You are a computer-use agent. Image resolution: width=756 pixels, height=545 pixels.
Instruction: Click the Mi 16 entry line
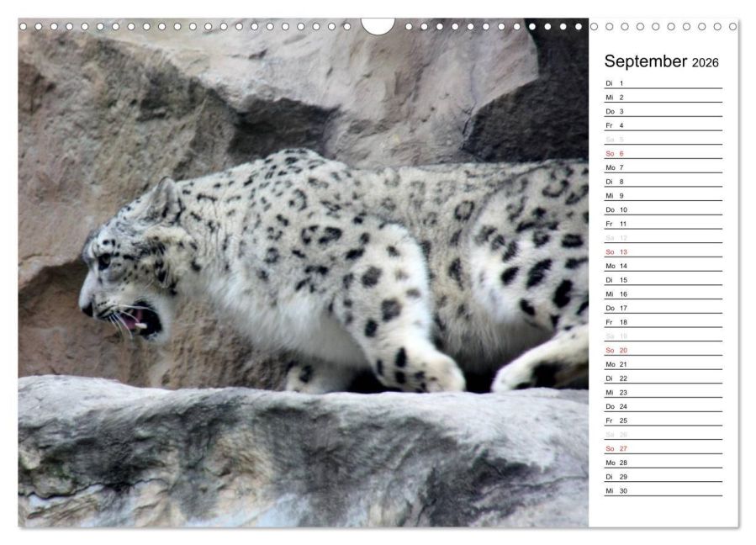[x=663, y=294]
